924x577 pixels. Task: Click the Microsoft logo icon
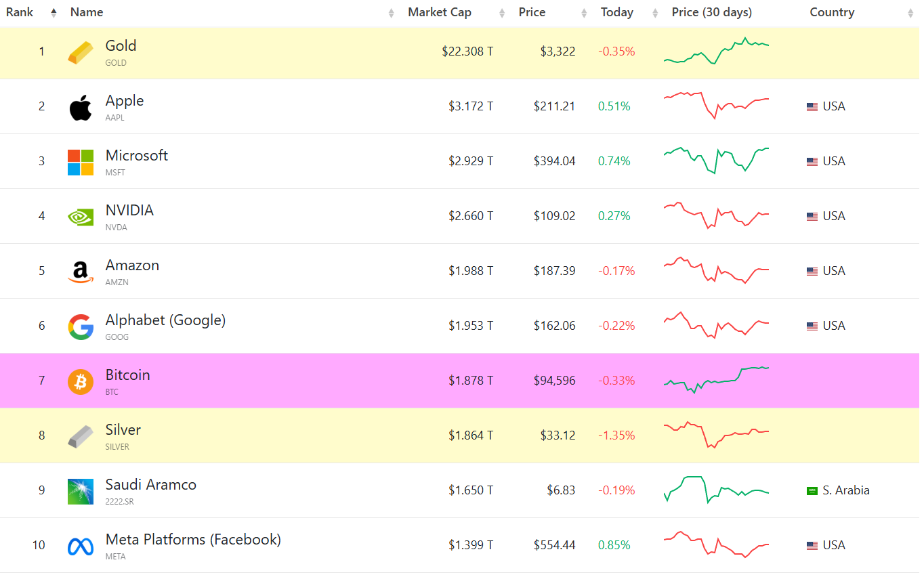80,161
